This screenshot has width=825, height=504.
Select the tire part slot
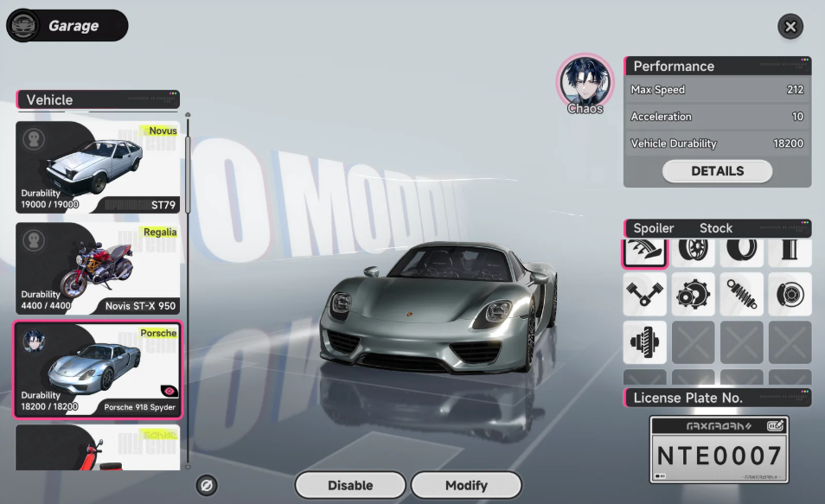tap(741, 252)
